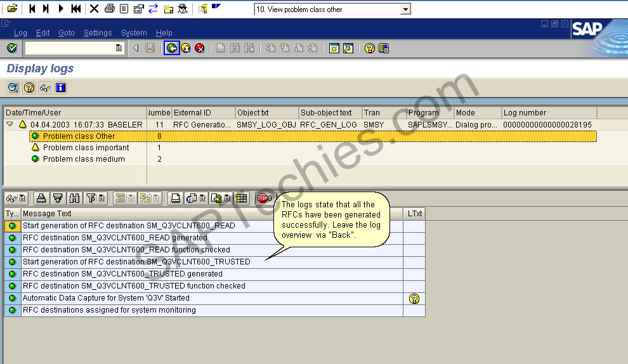Open Help with the yellow question mark
The height and width of the screenshot is (364, 628).
(x=370, y=48)
